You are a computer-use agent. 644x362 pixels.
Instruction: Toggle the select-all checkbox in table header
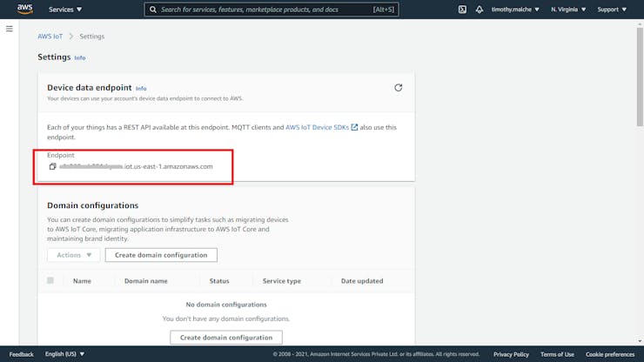click(50, 281)
